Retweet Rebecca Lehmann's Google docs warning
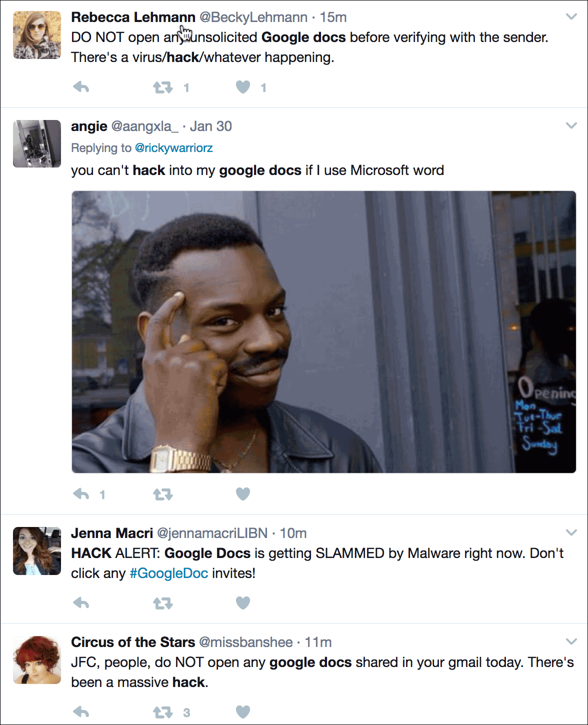The width and height of the screenshot is (588, 725). pyautogui.click(x=162, y=88)
